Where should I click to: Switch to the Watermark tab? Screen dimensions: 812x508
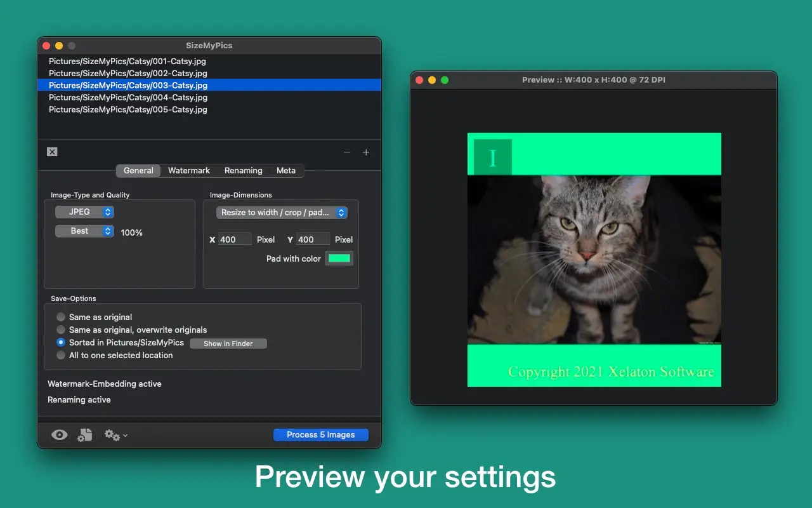(x=189, y=170)
